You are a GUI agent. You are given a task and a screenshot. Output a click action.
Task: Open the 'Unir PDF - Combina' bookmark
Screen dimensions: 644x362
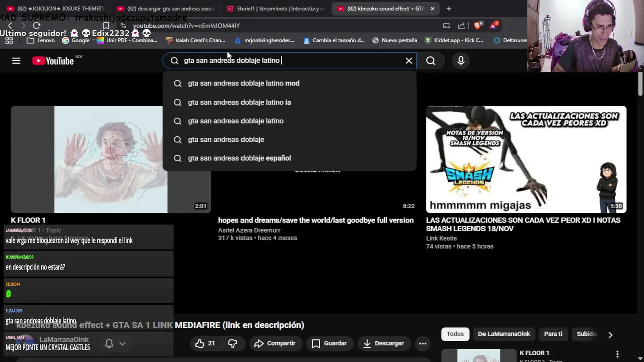click(127, 40)
